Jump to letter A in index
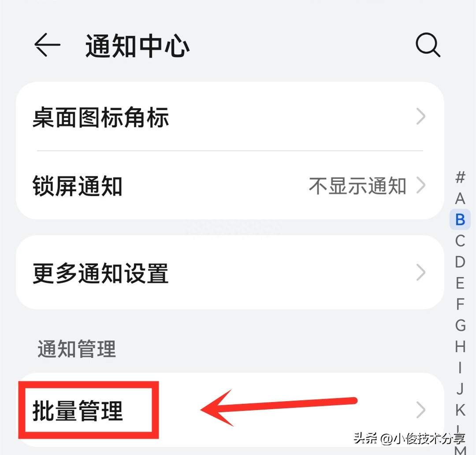 click(460, 199)
